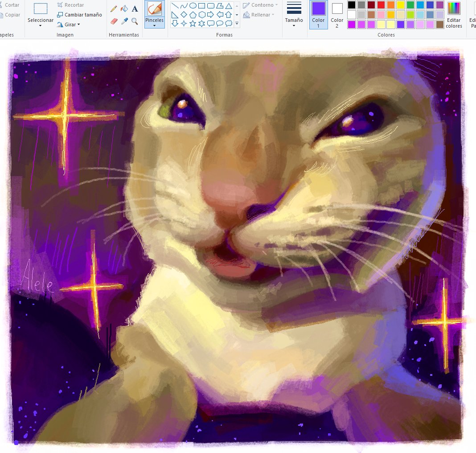Image resolution: width=476 pixels, height=453 pixels.
Task: Choose the Oval callout shape
Action: [x=220, y=23]
